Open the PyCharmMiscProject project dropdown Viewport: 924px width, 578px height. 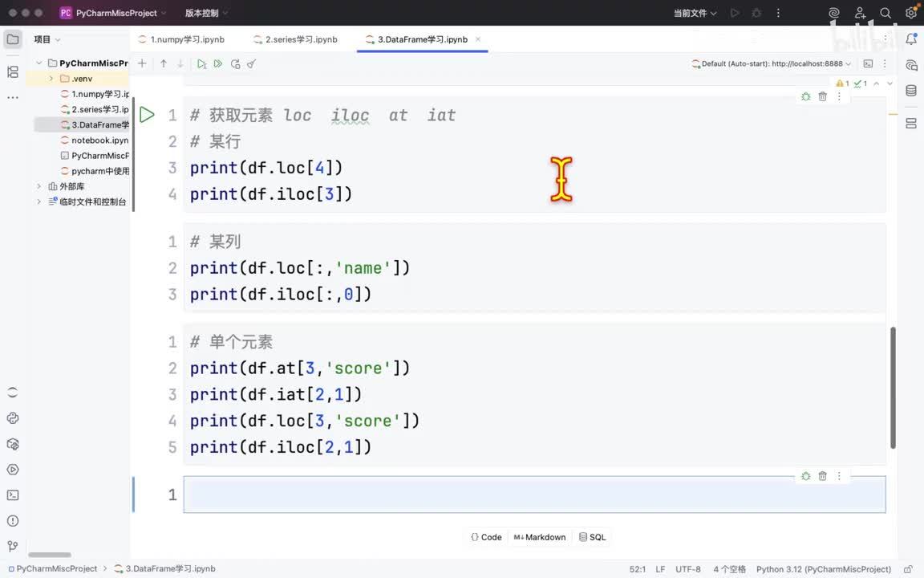pyautogui.click(x=114, y=13)
